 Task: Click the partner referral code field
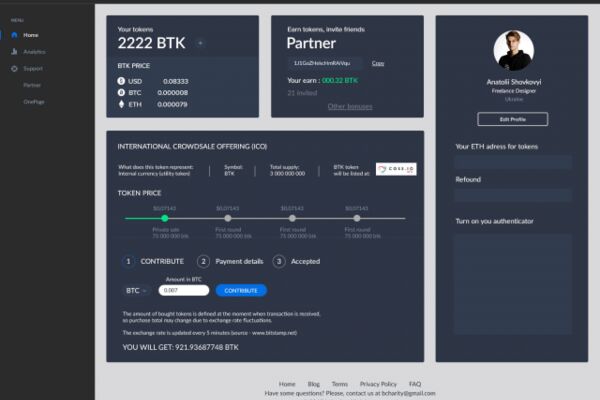[x=324, y=63]
